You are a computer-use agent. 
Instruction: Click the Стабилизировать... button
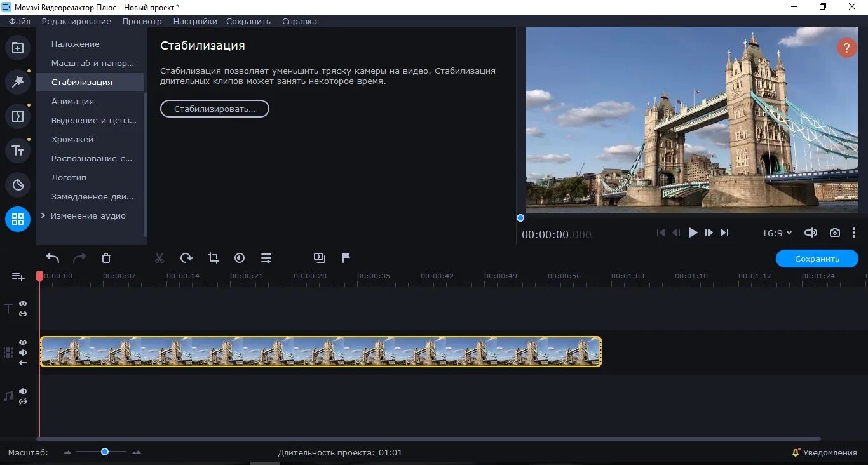[215, 109]
